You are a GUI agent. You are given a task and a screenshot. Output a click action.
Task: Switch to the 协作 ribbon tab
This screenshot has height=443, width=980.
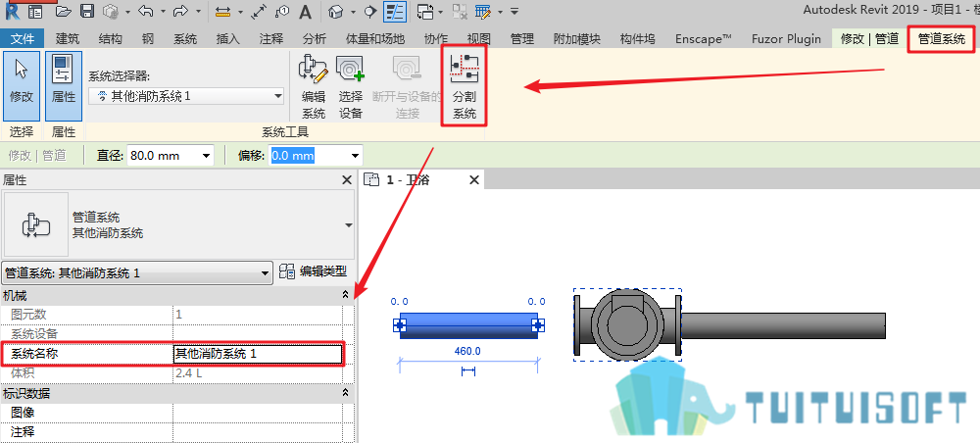point(436,39)
